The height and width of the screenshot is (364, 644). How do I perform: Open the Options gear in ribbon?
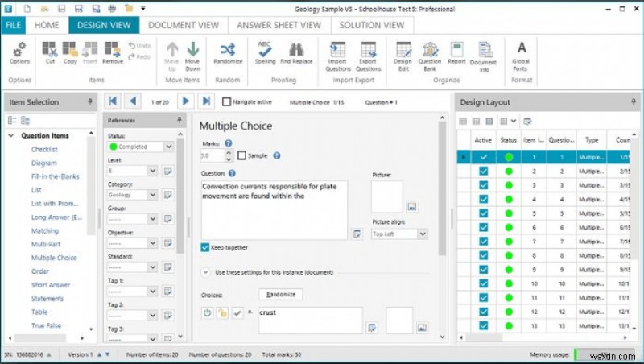click(x=19, y=53)
